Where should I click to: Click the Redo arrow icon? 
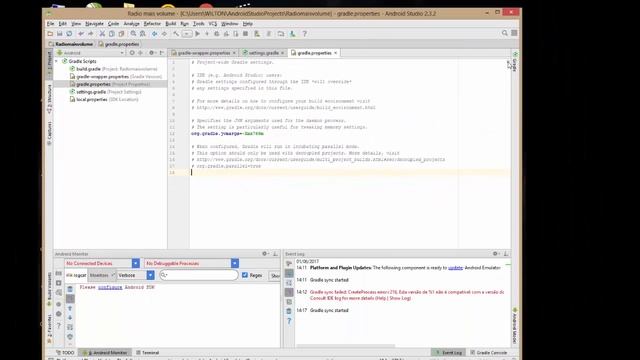coord(91,34)
